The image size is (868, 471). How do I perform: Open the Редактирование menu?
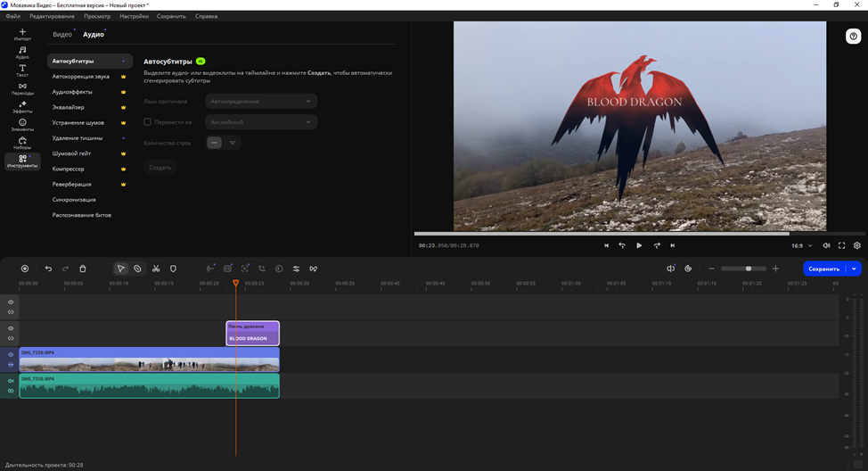(x=52, y=16)
